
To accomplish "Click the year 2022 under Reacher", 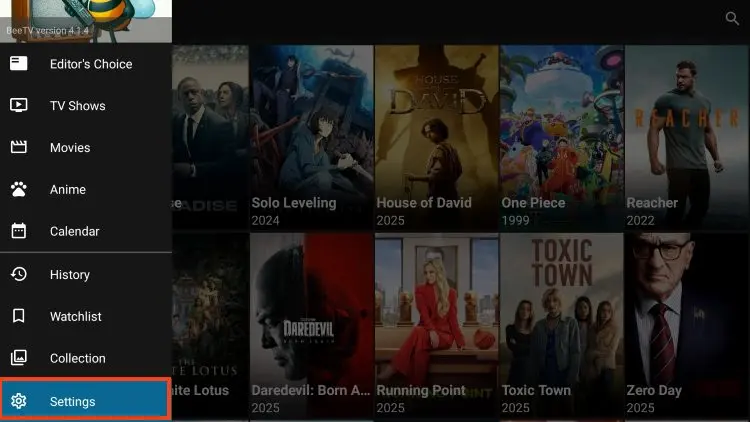I will [x=640, y=221].
